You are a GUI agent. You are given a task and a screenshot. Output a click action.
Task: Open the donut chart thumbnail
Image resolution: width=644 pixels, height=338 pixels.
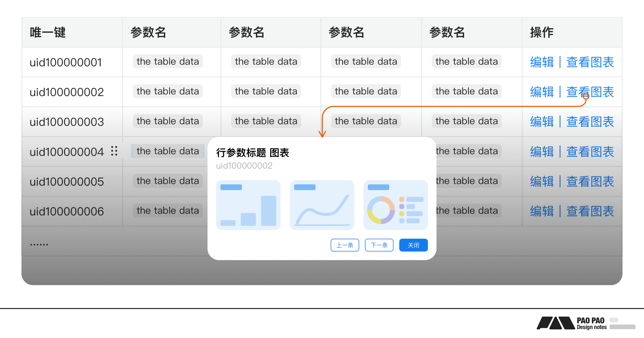tap(395, 205)
